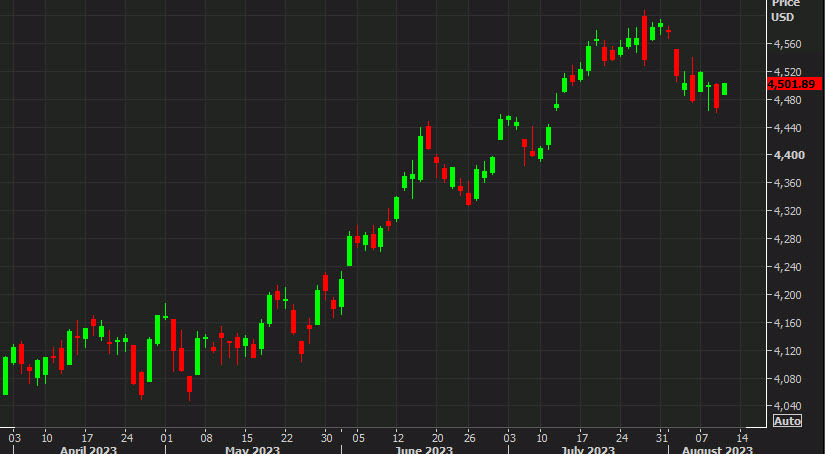Select the red 4,501.89 current price tag
The width and height of the screenshot is (825, 454).
click(796, 84)
